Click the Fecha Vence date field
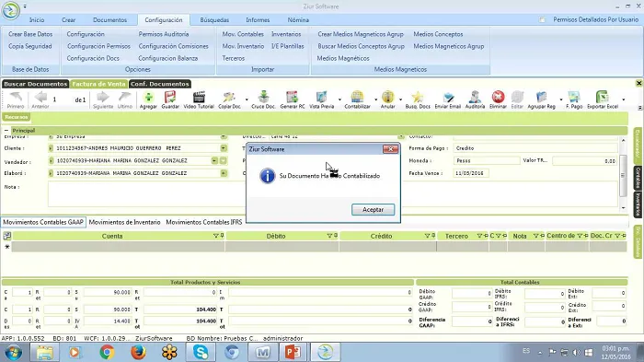The height and width of the screenshot is (362, 644). [471, 173]
